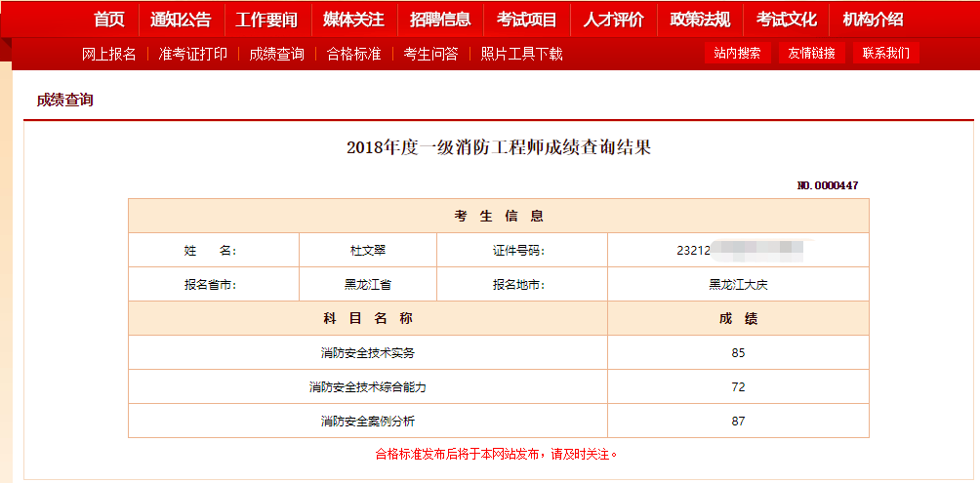Open the 人才评价 menu item
The height and width of the screenshot is (483, 980).
[613, 20]
